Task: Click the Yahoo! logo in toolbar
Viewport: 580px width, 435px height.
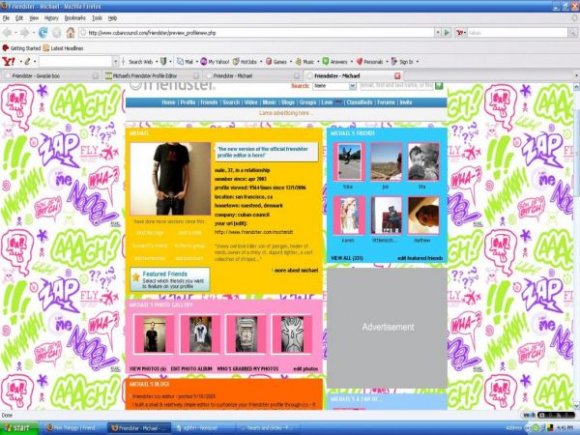Action: [9, 61]
